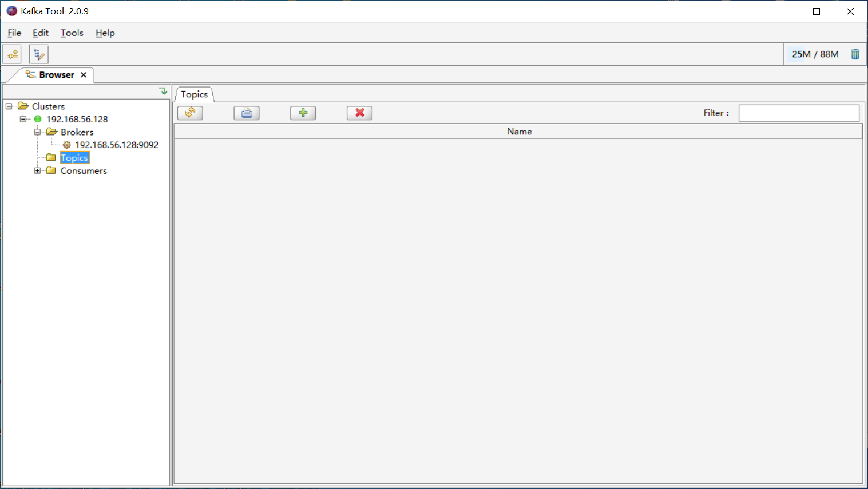Select Clusters in the tree
This screenshot has height=489, width=868.
coord(48,106)
